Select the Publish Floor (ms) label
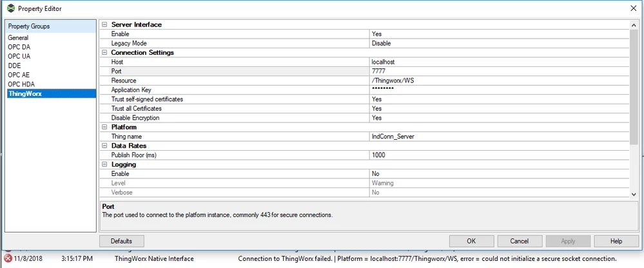Screen dimensions: 644x268 [x=134, y=155]
